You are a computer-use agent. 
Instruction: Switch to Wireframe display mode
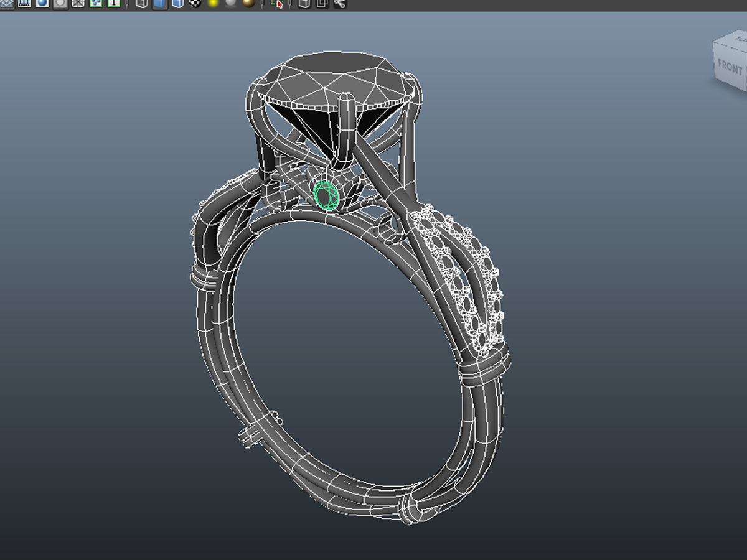(142, 3)
